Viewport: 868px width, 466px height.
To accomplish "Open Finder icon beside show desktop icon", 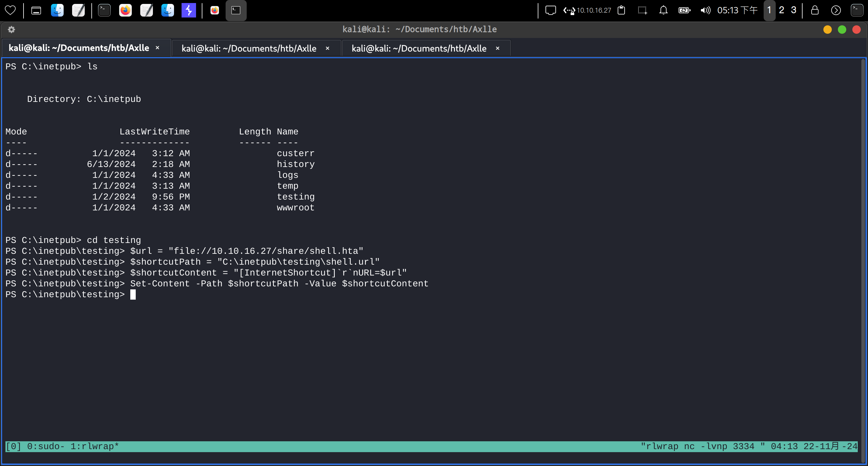I will pyautogui.click(x=57, y=11).
